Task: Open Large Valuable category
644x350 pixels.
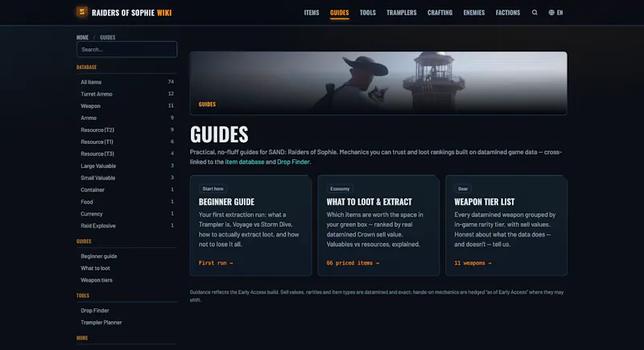Action: pyautogui.click(x=127, y=166)
